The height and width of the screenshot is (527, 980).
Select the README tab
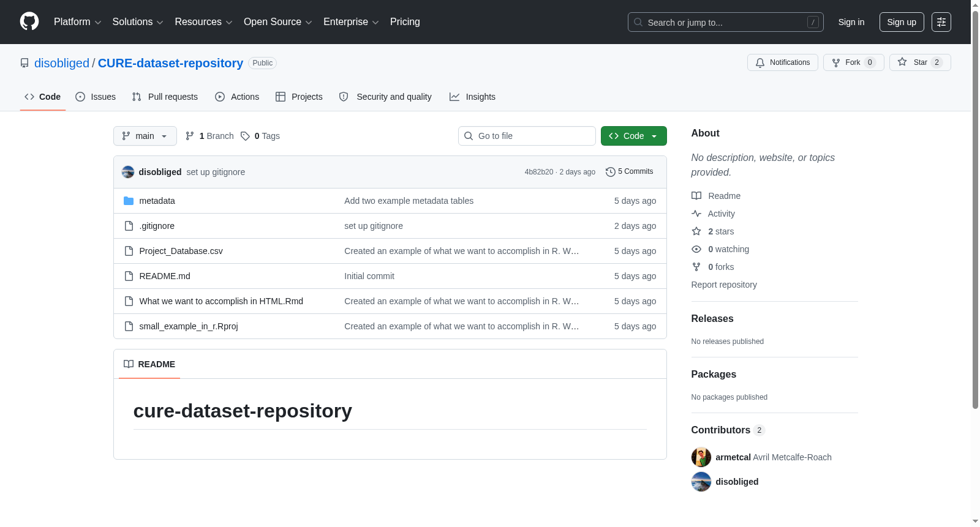point(149,364)
